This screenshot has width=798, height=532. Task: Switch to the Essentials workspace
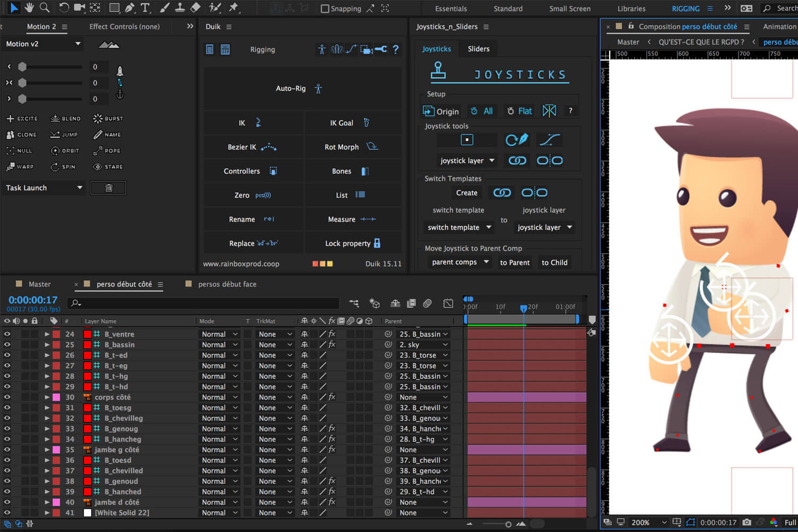[x=451, y=9]
